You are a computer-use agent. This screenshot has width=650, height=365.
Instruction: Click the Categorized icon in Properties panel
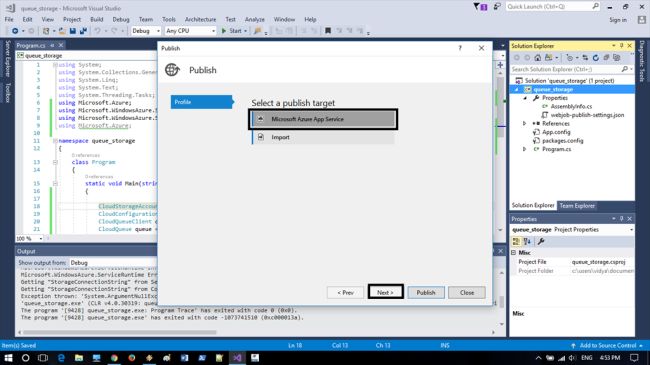pos(516,241)
